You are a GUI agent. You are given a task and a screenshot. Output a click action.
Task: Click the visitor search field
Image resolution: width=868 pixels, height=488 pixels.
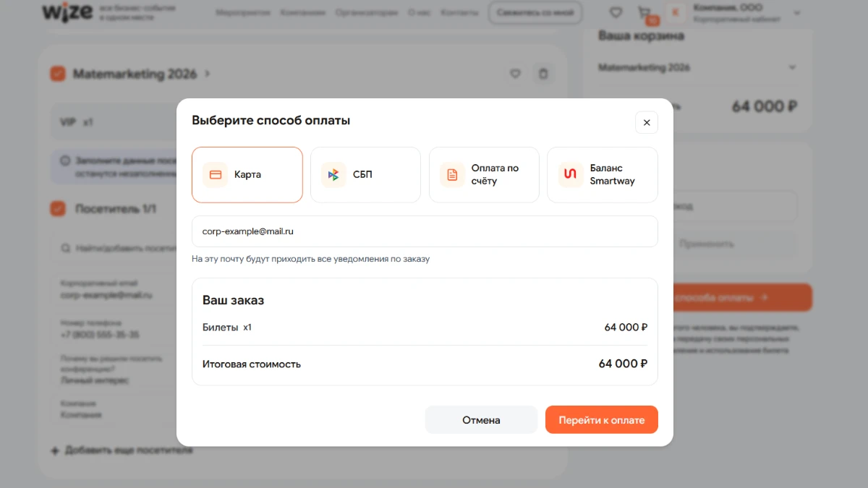[114, 249]
